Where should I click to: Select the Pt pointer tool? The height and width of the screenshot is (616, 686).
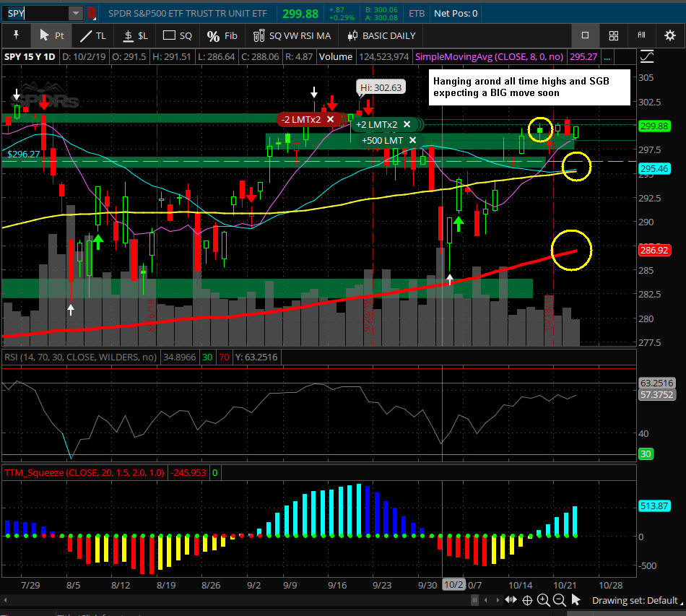click(x=51, y=35)
